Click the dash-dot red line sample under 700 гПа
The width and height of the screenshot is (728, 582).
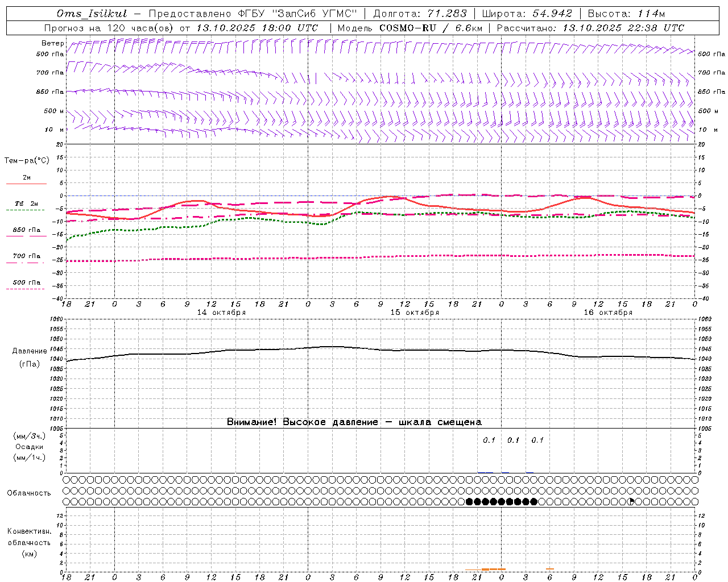tap(25, 263)
